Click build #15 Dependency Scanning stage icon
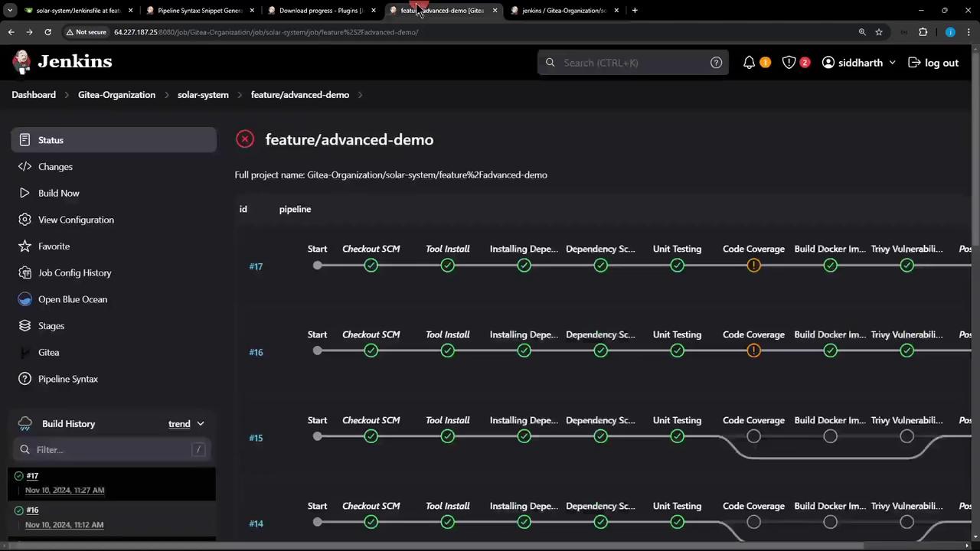 600,436
